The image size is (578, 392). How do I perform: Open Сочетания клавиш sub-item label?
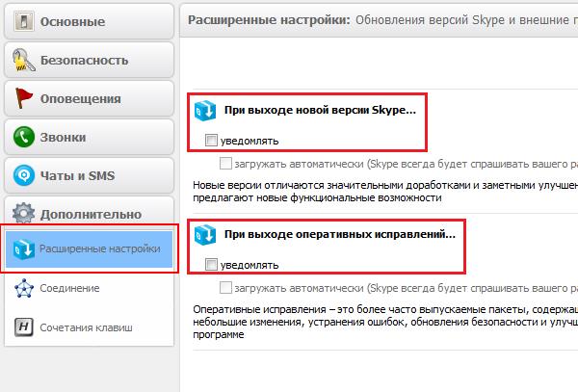(86, 327)
